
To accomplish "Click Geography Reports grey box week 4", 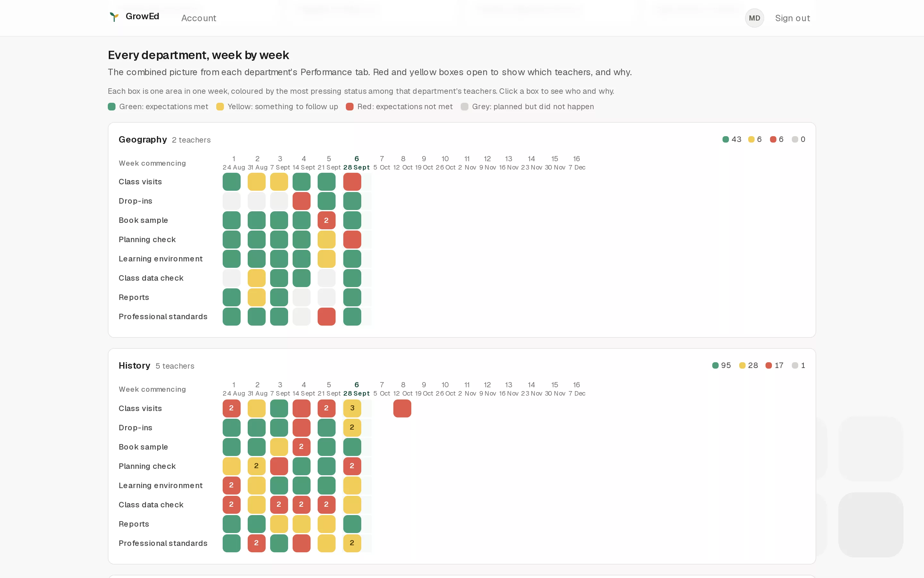I will [302, 297].
